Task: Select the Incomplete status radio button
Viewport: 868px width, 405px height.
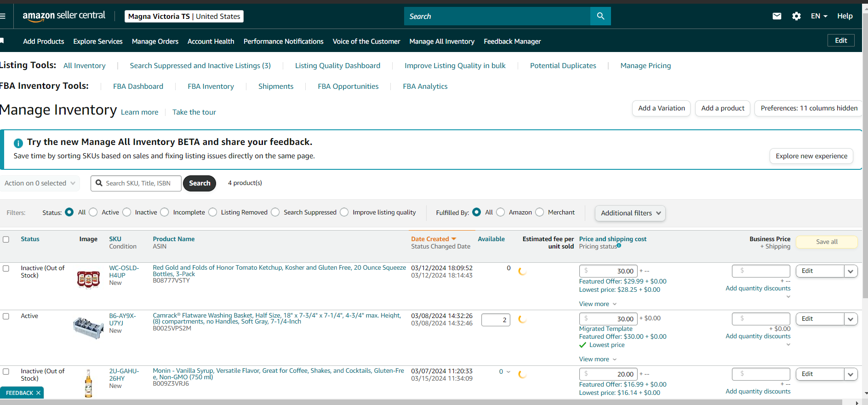Action: tap(165, 212)
